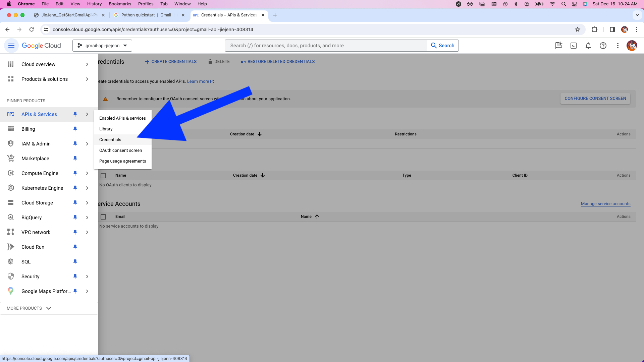Unpin Cloud Run pin icon
644x362 pixels.
coord(75,247)
